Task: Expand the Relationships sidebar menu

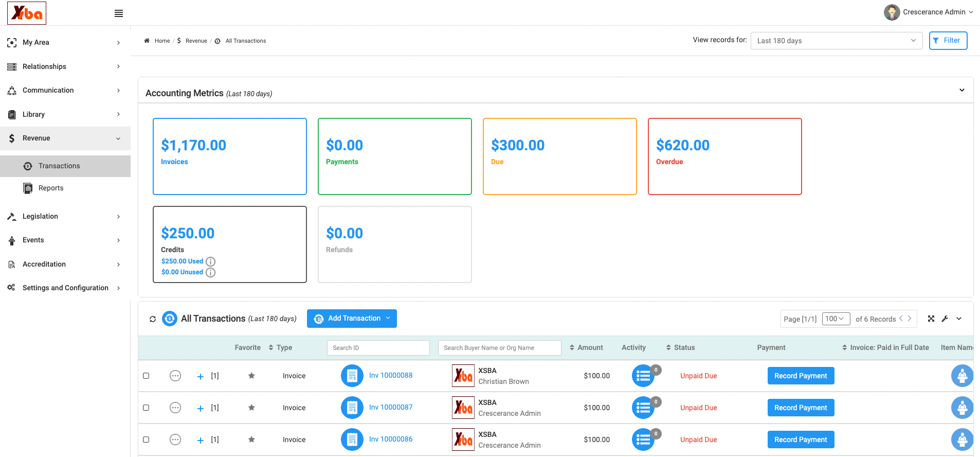Action: (65, 66)
